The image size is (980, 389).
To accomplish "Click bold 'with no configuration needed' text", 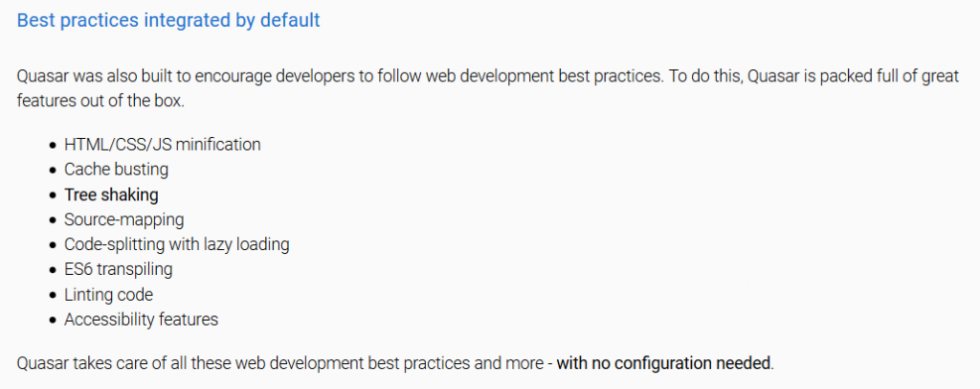I will pos(663,363).
